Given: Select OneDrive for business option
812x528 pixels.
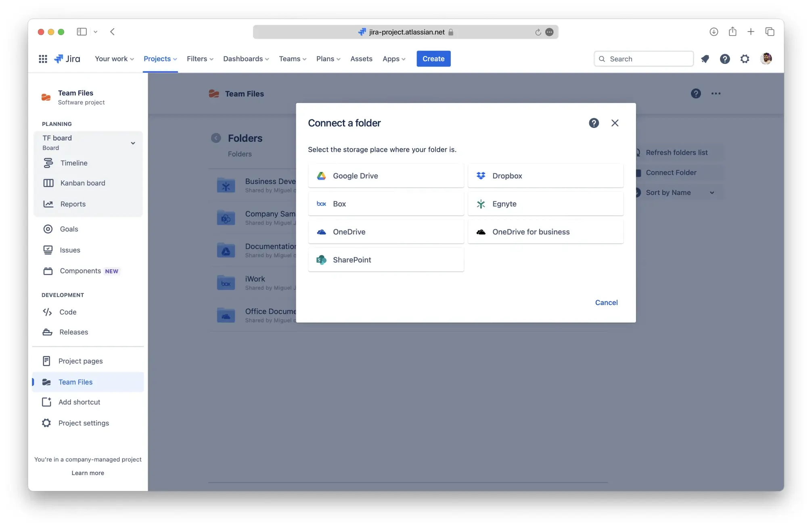Looking at the screenshot, I should click(x=545, y=232).
